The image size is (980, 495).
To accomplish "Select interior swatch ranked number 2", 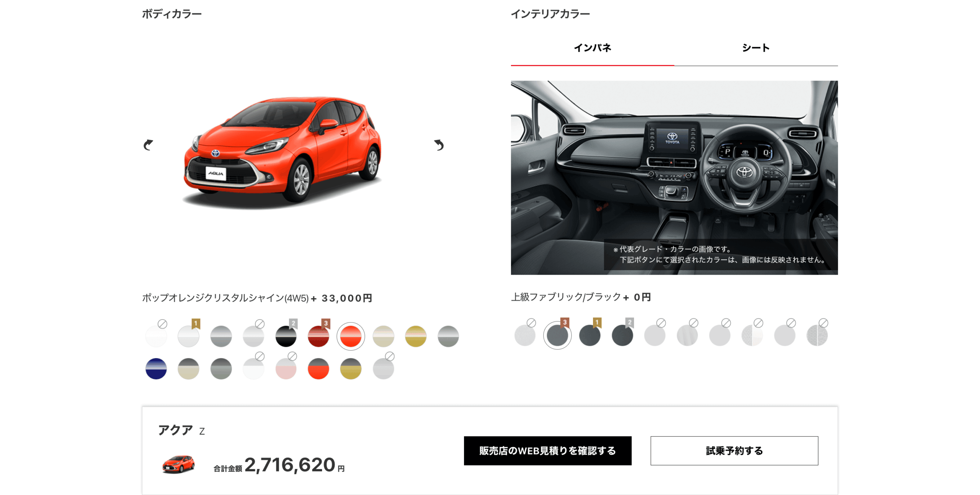I will coord(622,335).
